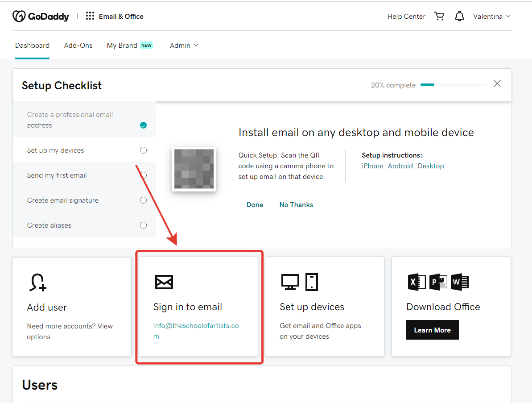Click the Install email on any desktop heading
The height and width of the screenshot is (403, 532).
pyautogui.click(x=356, y=133)
